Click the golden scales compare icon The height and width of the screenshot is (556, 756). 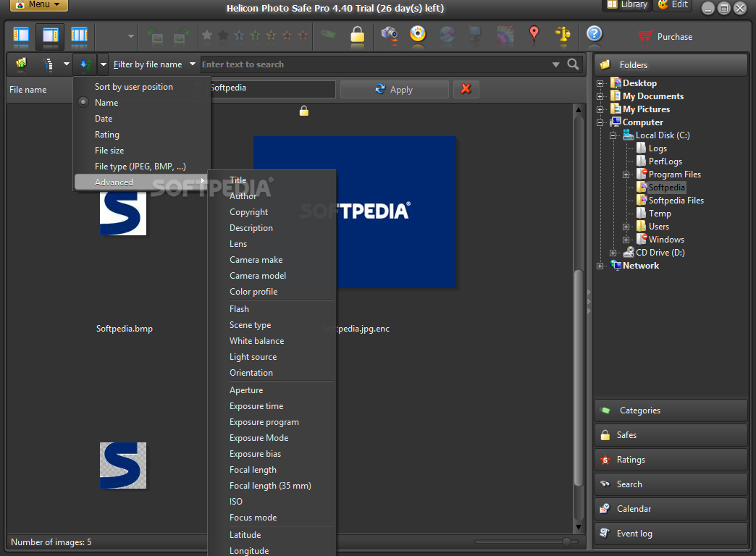[x=563, y=35]
